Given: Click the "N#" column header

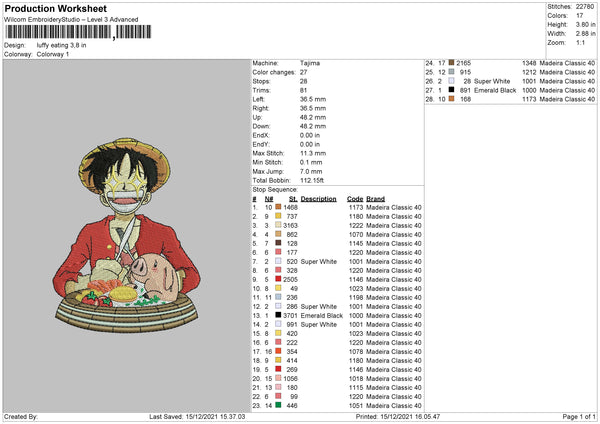Looking at the screenshot, I should (269, 199).
